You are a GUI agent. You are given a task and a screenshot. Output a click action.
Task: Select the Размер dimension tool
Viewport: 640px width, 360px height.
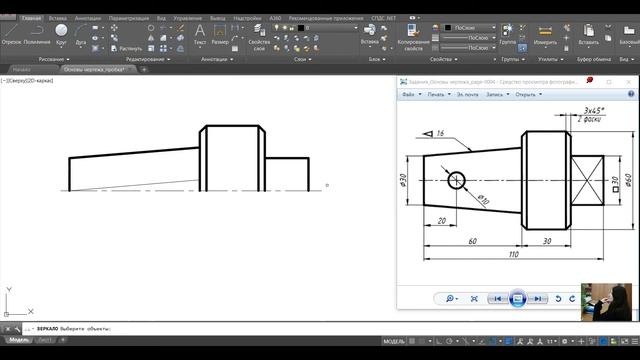[x=220, y=34]
